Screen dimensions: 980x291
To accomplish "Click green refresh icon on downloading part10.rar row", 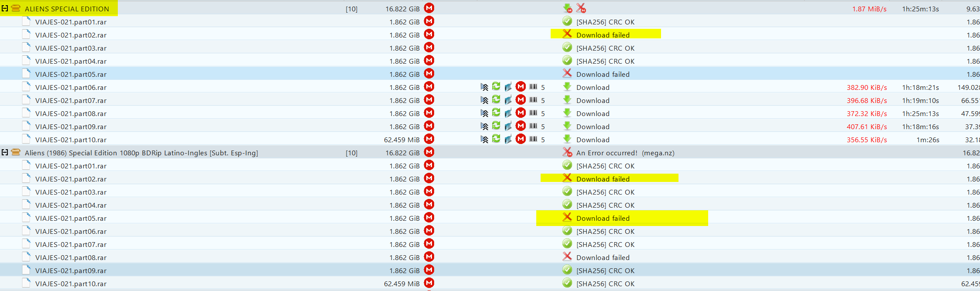I will [496, 139].
